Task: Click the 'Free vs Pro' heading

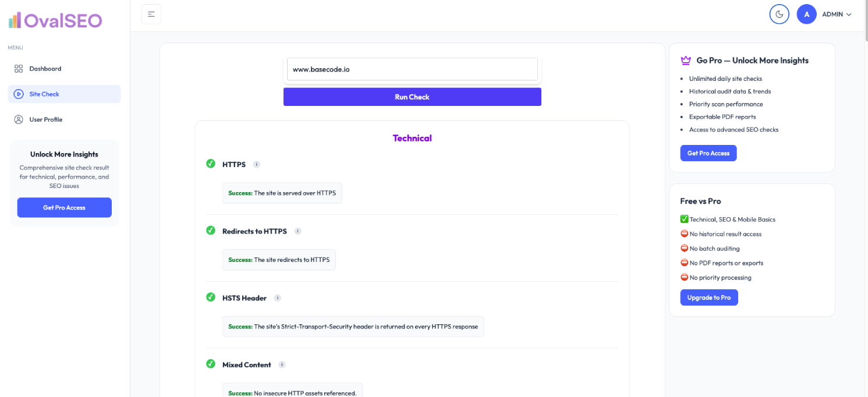Action: pyautogui.click(x=700, y=201)
